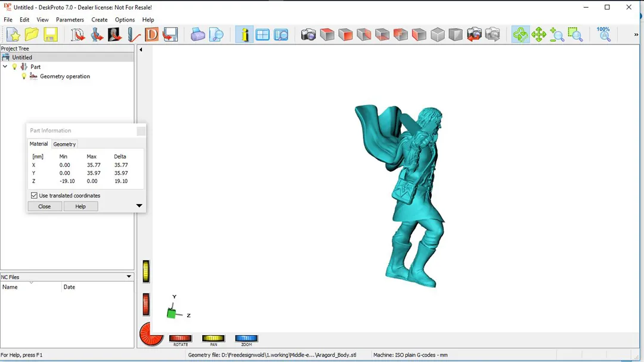The image size is (644, 362).
Task: Open a project with the yellow folder icon
Action: [x=32, y=35]
